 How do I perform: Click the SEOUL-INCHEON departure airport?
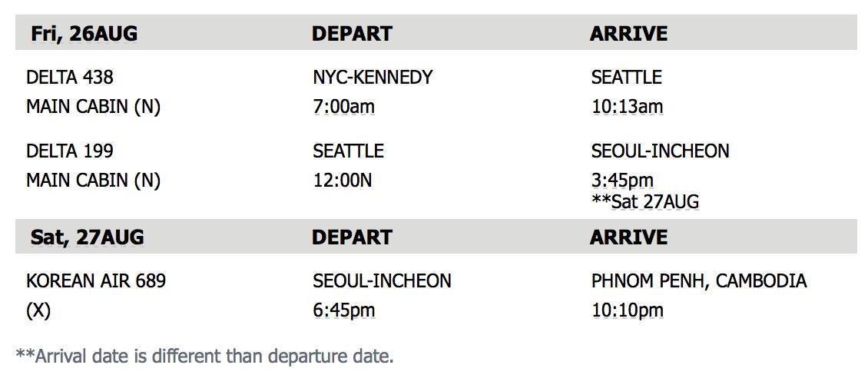382,280
